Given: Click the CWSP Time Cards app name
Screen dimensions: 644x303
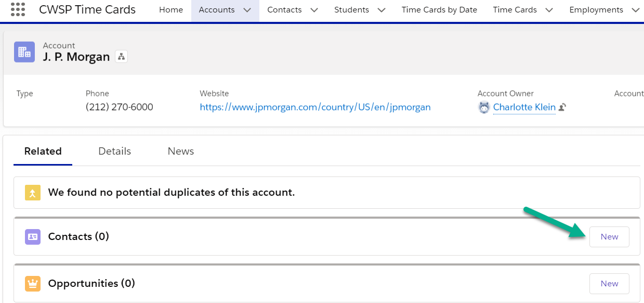Looking at the screenshot, I should 87,10.
